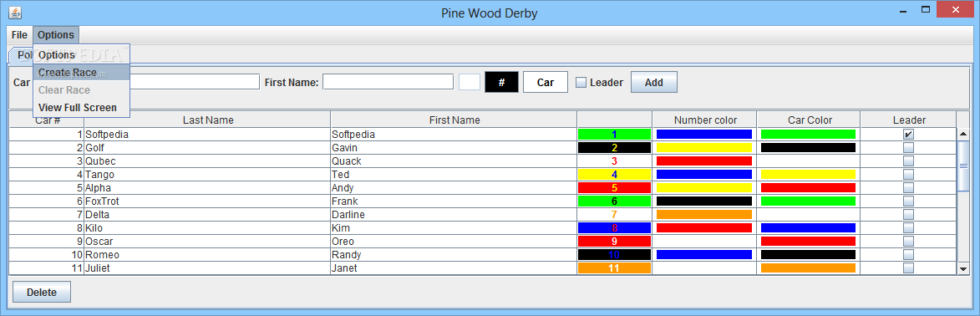Click car number cell 10
The width and height of the screenshot is (980, 316).
[x=47, y=254]
